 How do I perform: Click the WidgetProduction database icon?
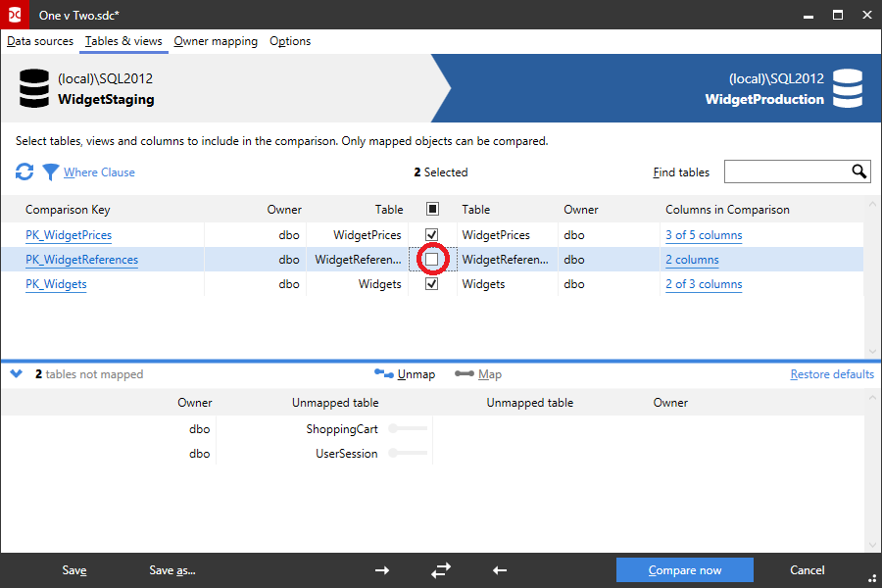(x=849, y=87)
